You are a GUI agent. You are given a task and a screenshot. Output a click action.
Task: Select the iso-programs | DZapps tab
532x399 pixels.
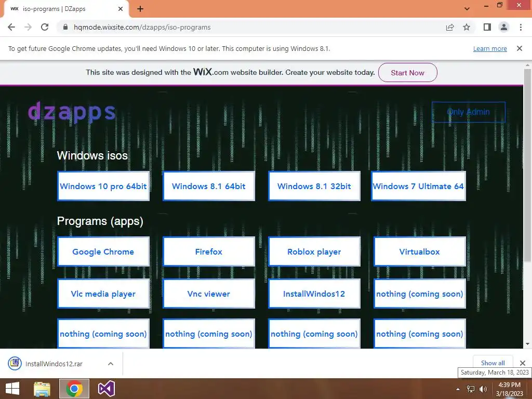(66, 9)
